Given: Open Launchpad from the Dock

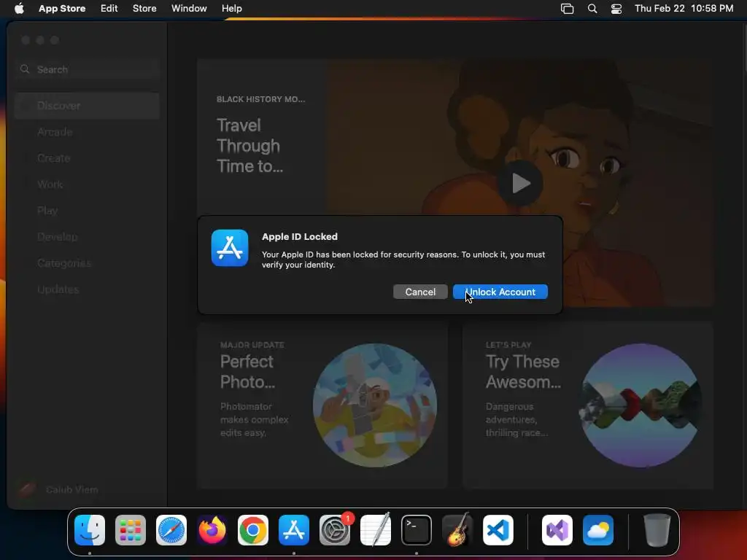Looking at the screenshot, I should pos(131,530).
